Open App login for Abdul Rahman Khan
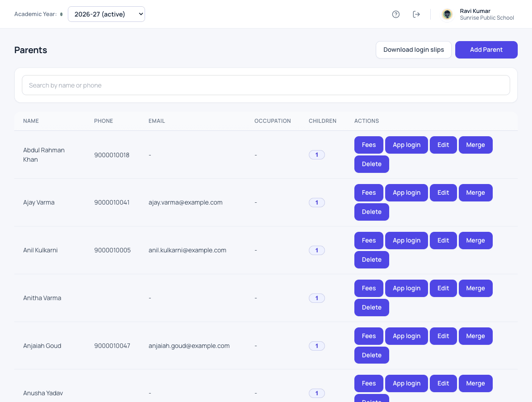532x402 pixels. tap(407, 145)
